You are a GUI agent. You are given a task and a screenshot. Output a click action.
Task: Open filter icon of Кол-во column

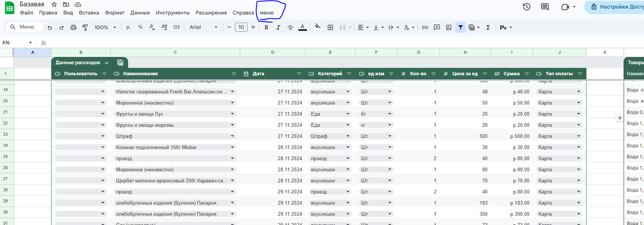(434, 73)
